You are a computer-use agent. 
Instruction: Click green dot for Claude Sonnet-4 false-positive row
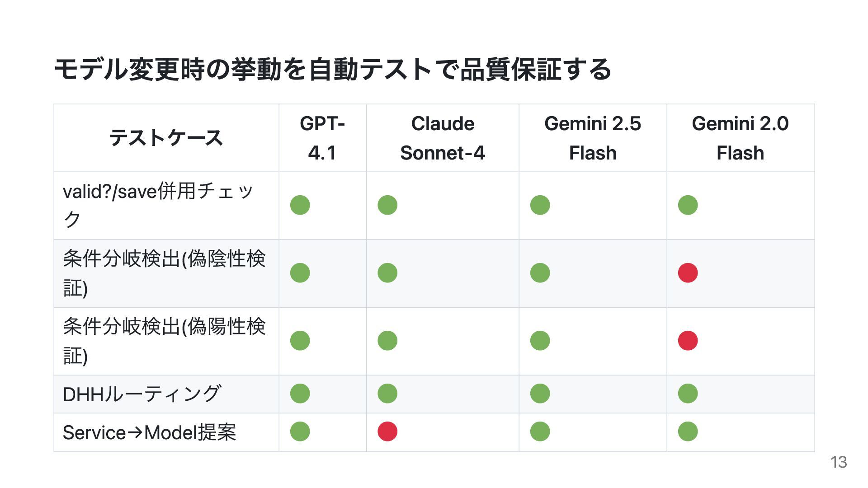pyautogui.click(x=387, y=341)
